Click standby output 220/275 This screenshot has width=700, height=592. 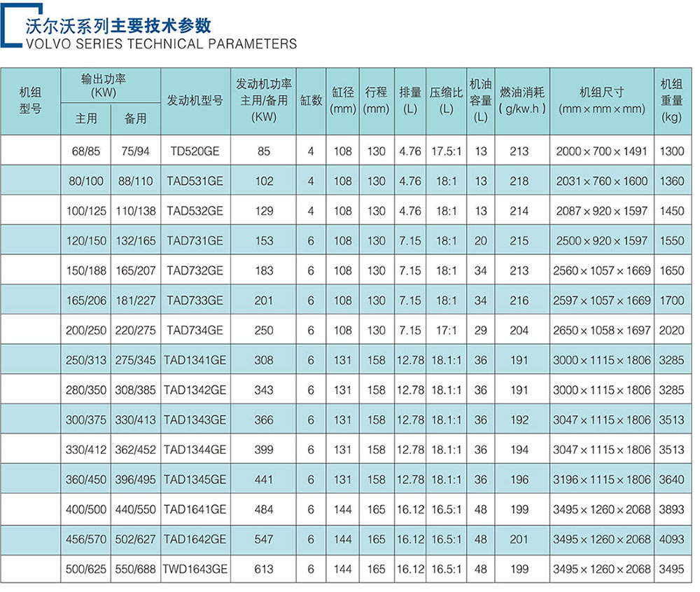(136, 331)
